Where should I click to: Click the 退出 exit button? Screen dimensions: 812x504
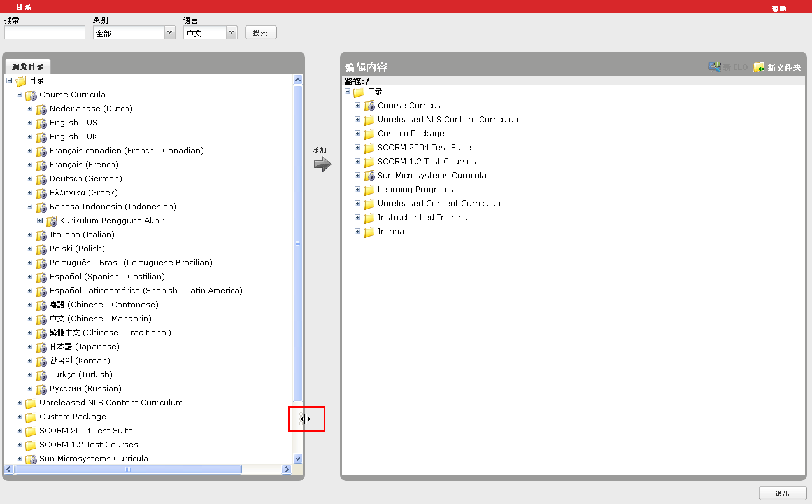(782, 493)
